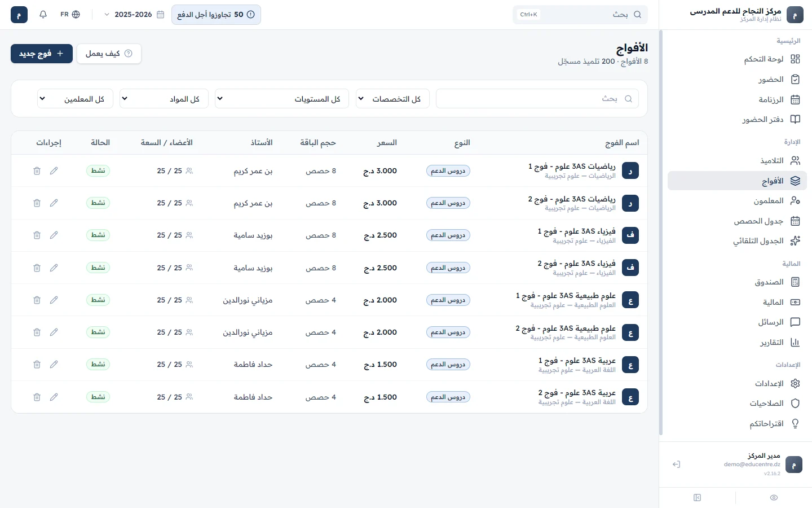Delete the عربية 3AS علوم - فوج 2 group

tap(37, 397)
